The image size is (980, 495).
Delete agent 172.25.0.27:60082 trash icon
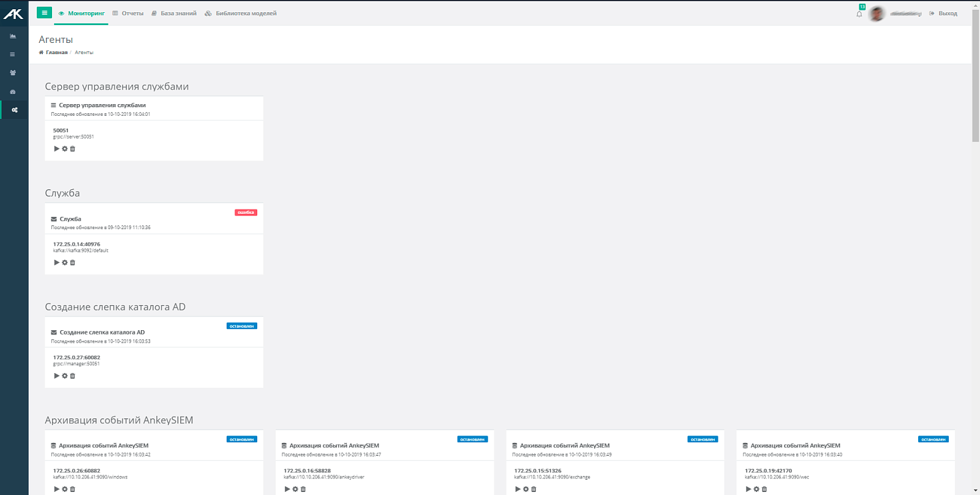coord(72,376)
